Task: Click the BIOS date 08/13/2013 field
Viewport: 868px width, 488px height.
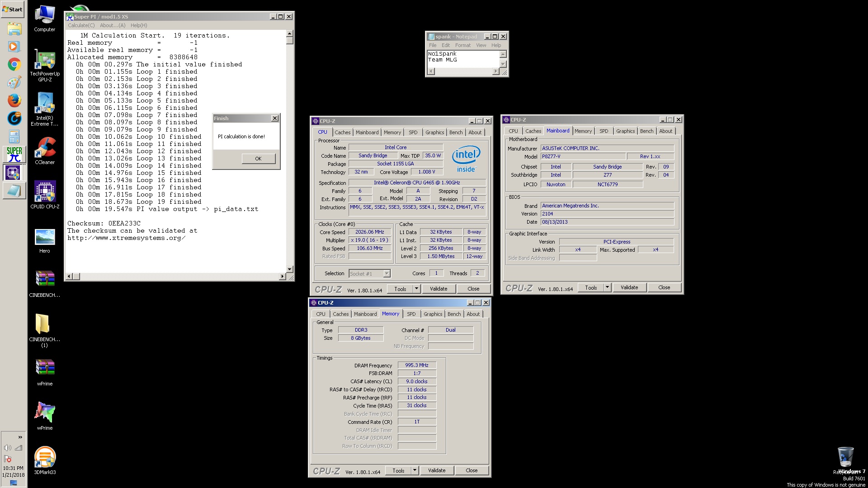Action: click(x=607, y=222)
